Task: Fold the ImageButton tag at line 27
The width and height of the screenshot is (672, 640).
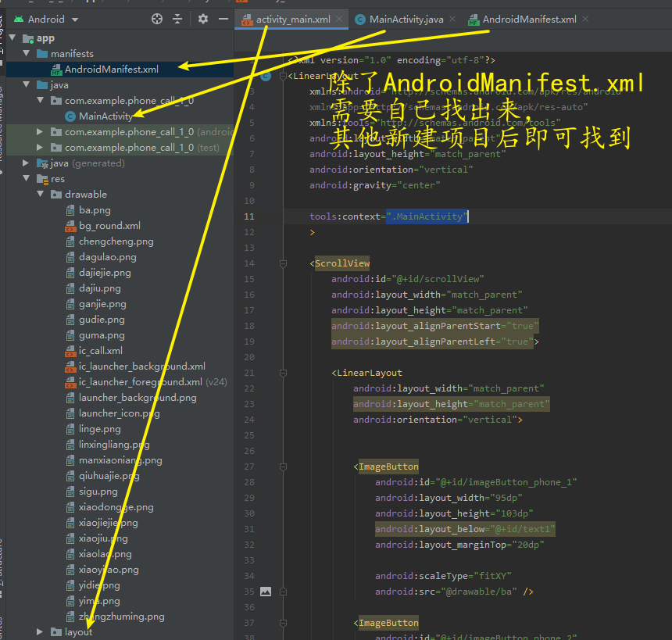Action: 284,467
